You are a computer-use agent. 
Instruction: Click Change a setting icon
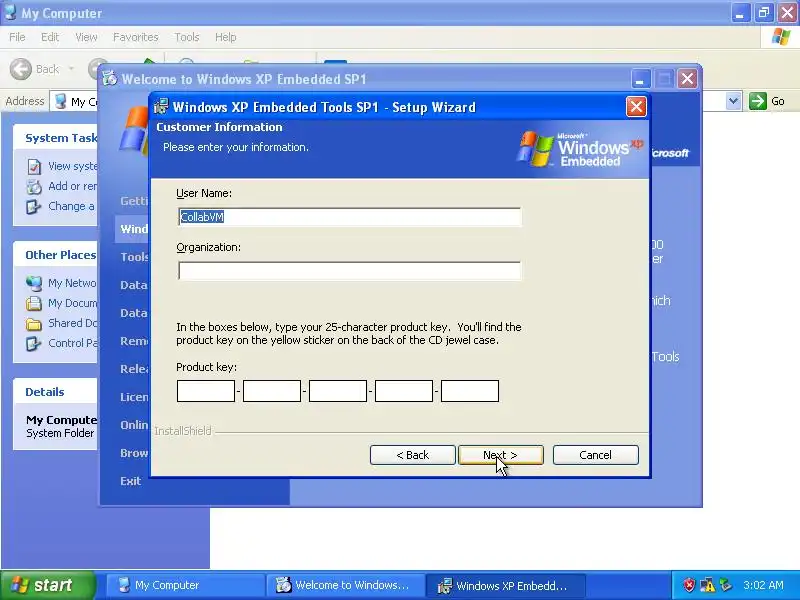34,207
